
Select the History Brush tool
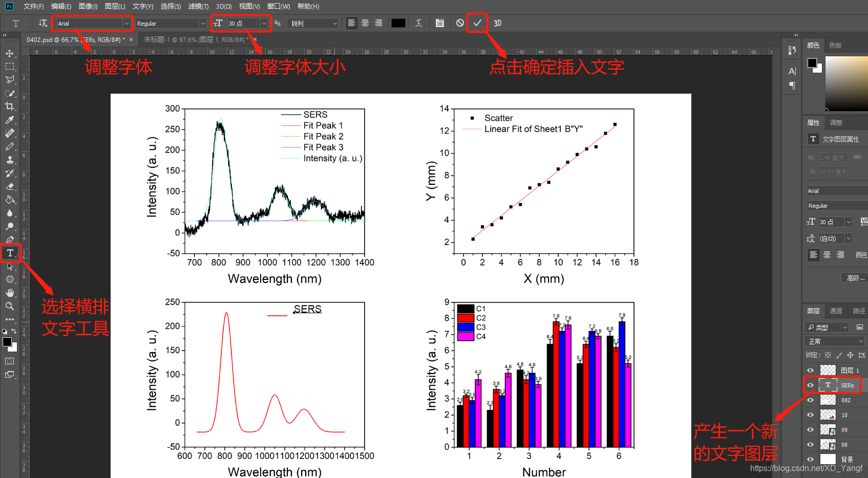[10, 173]
